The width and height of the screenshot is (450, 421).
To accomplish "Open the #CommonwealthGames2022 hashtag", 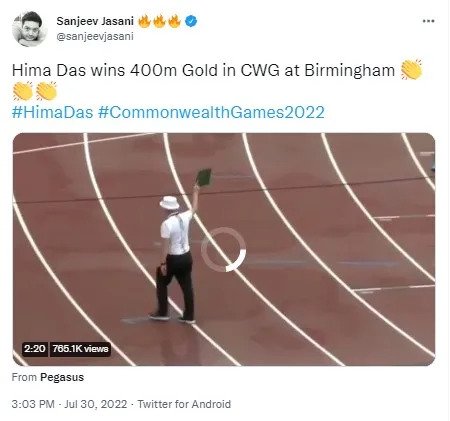I will coord(211,112).
